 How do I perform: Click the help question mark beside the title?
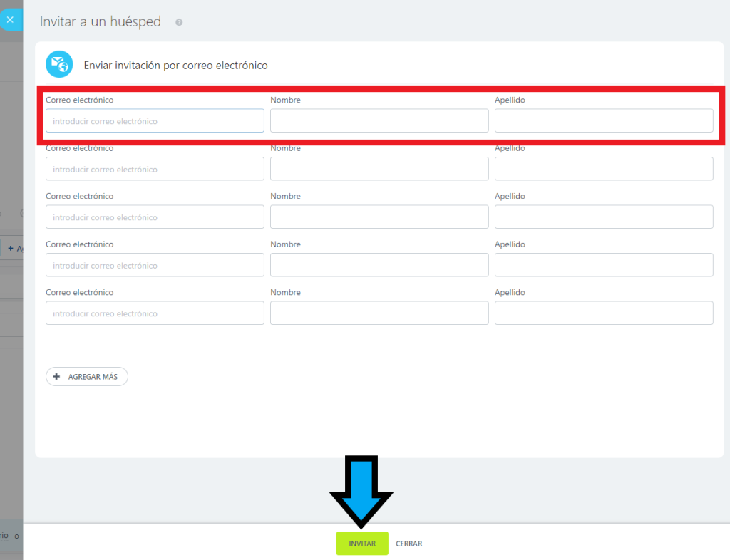[x=179, y=22]
